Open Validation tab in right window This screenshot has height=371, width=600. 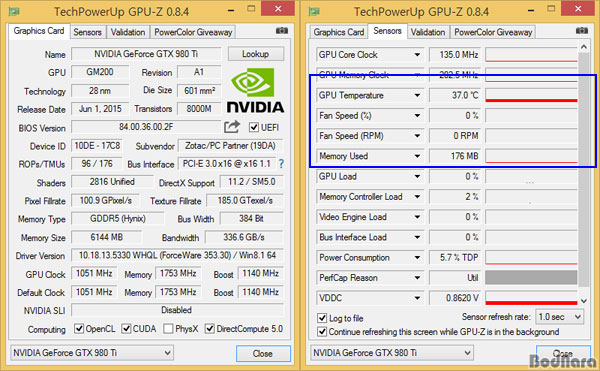point(428,32)
